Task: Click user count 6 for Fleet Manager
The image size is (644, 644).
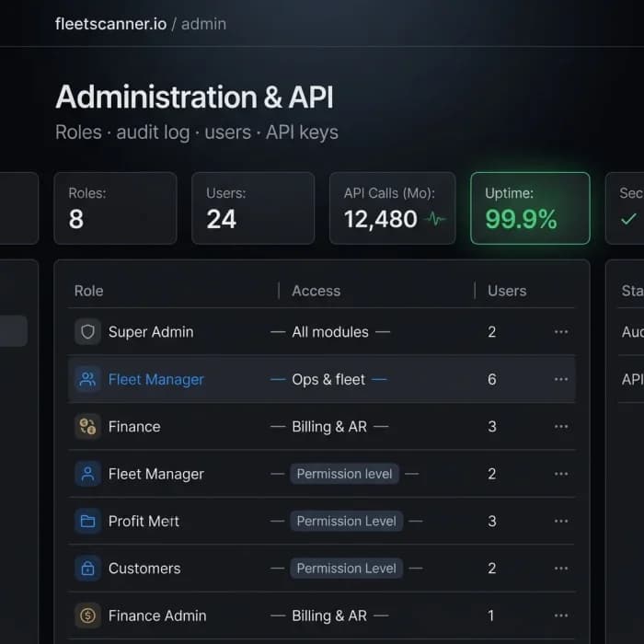Action: [x=492, y=379]
